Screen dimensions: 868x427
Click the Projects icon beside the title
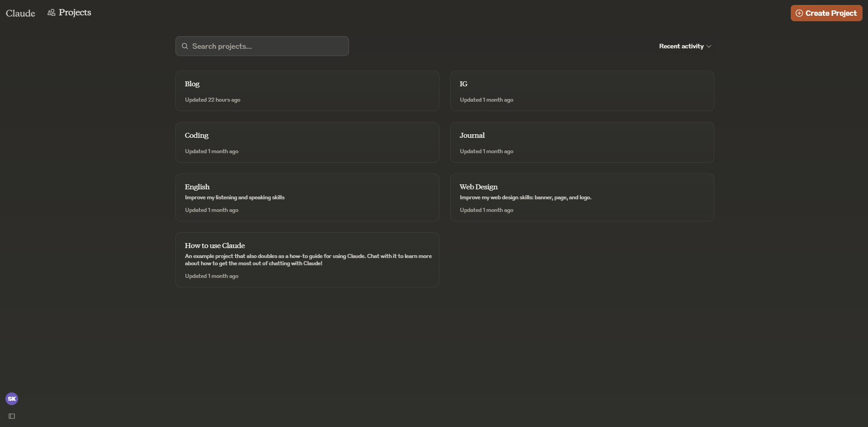[52, 13]
